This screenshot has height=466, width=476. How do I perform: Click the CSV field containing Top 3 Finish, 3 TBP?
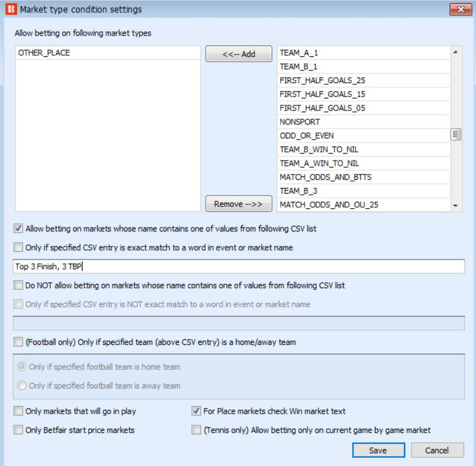(239, 266)
